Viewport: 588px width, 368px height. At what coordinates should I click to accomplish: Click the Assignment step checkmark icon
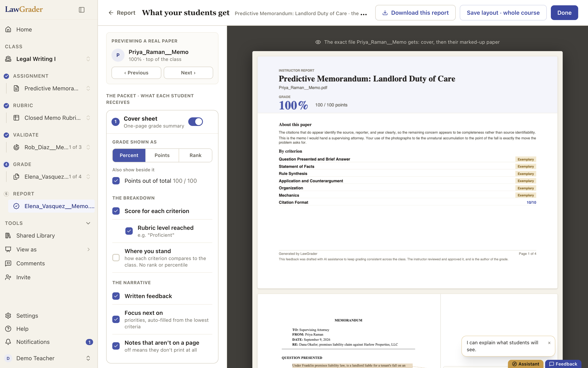6,76
